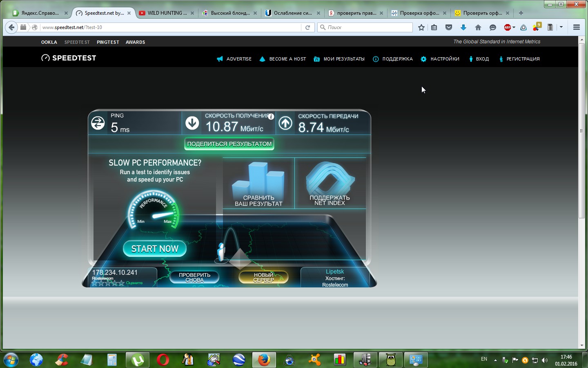Viewport: 588px width, 368px height.
Task: Select AWARDS in top menu
Action: coord(135,42)
